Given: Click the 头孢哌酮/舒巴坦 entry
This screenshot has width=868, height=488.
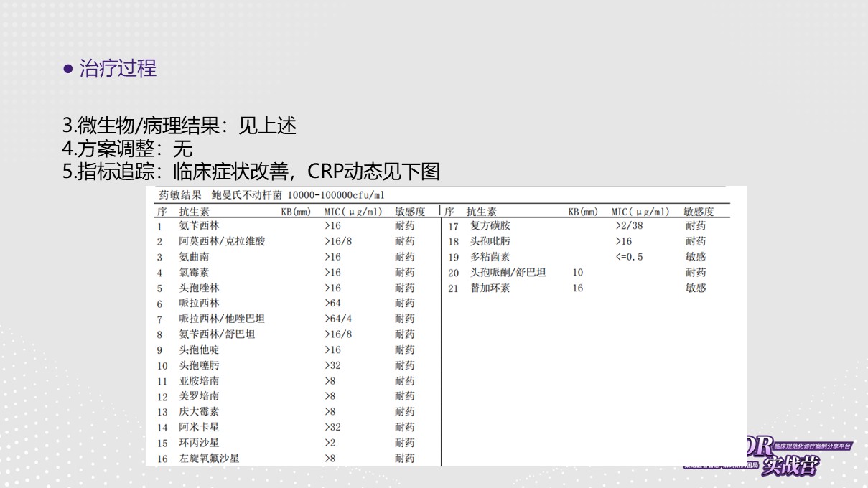Looking at the screenshot, I should point(508,273).
